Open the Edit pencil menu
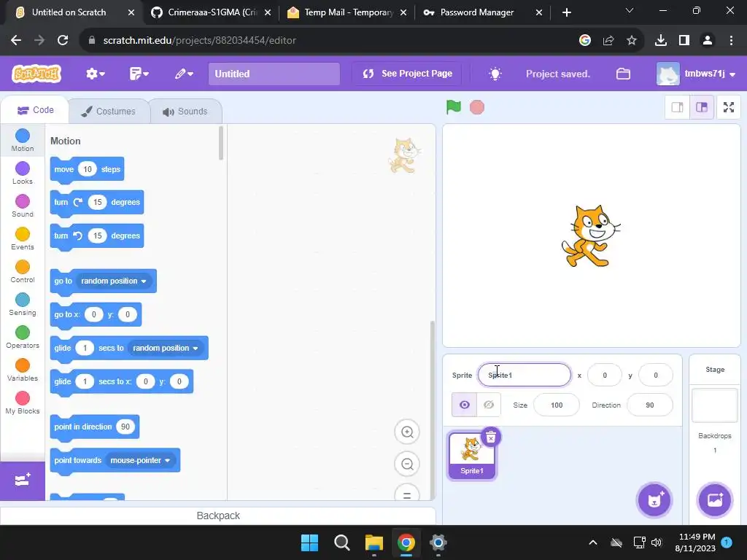 (183, 74)
